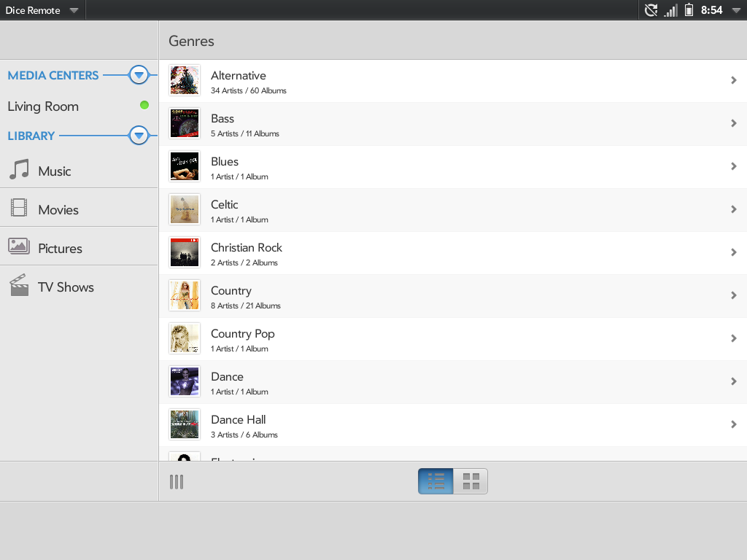Screen dimensions: 747x560
Task: Click the battery status icon
Action: (689, 10)
